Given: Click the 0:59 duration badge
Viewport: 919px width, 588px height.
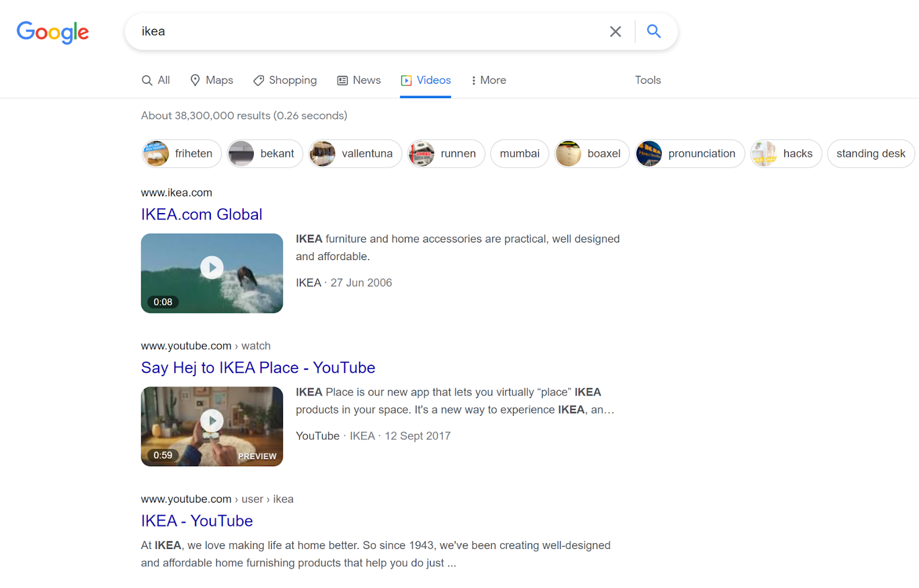Looking at the screenshot, I should tap(163, 455).
